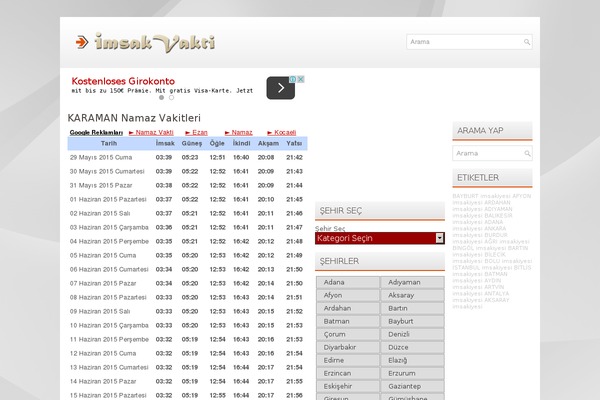600x400 pixels.
Task: Select the Bartın city button
Action: tap(412, 309)
